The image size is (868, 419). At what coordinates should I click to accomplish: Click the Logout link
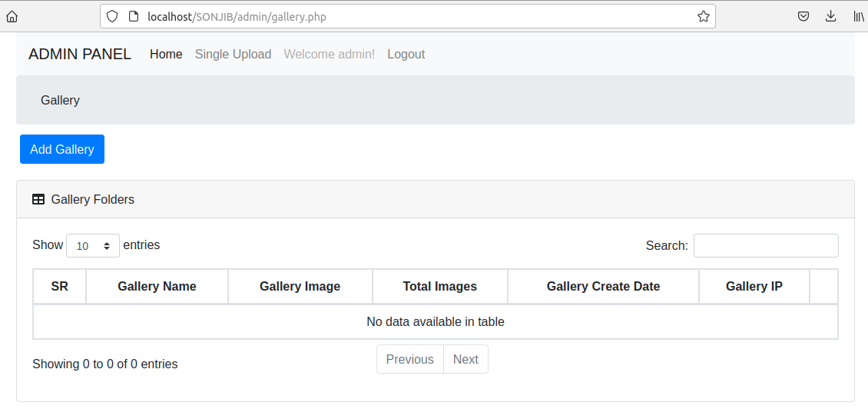tap(406, 55)
